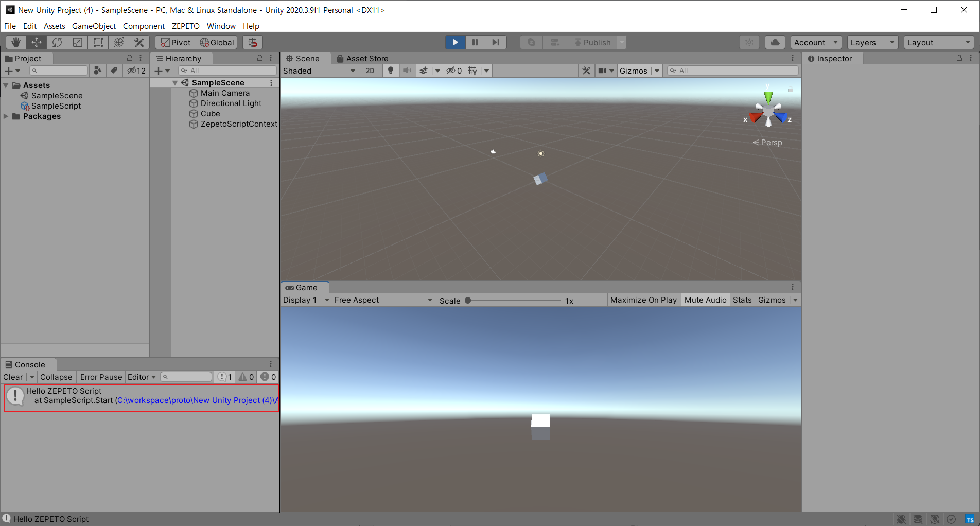Switch Persp projection label
The image size is (980, 526).
[x=767, y=143]
